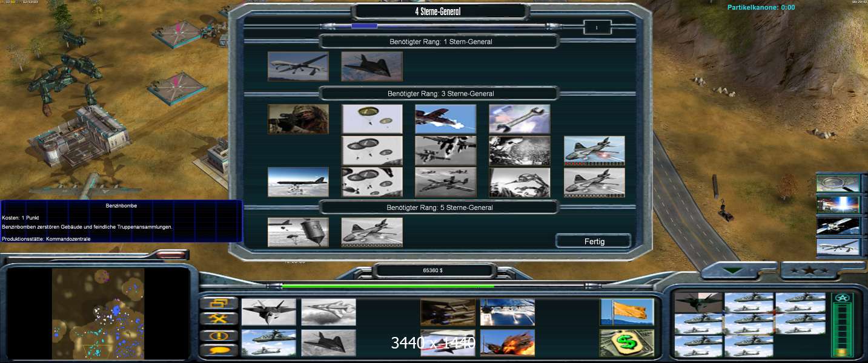The height and width of the screenshot is (363, 868).
Task: Click the 65360 $ money display
Action: pos(432,270)
